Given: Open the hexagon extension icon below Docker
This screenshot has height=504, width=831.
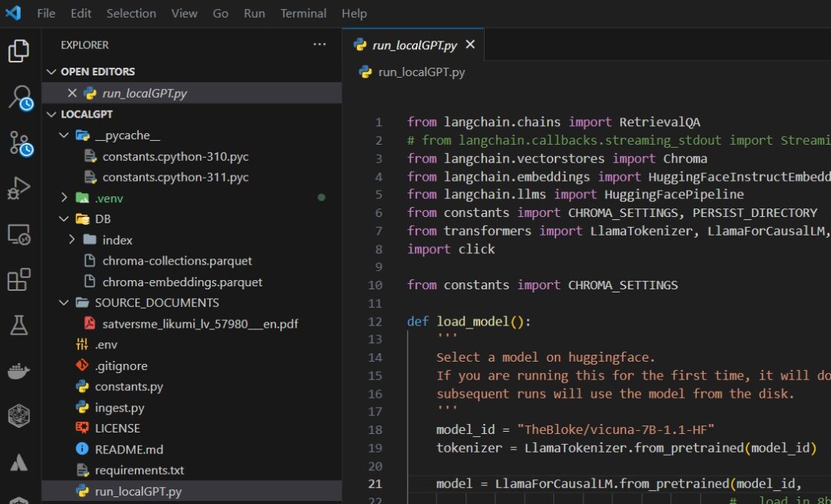Looking at the screenshot, I should click(x=19, y=416).
